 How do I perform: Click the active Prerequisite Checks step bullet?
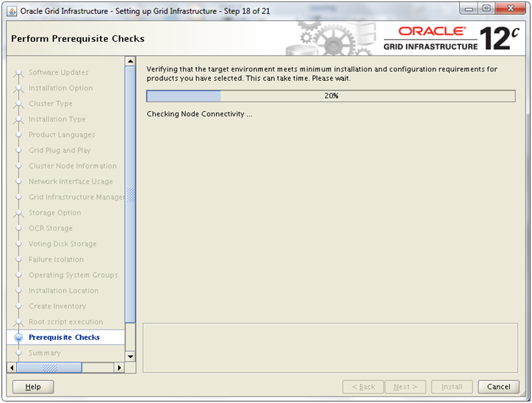(x=18, y=338)
